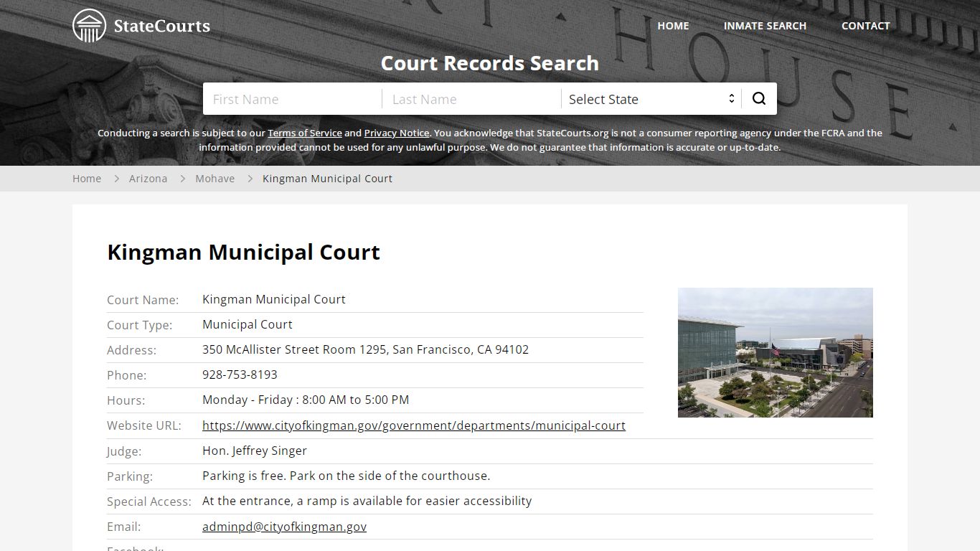The height and width of the screenshot is (551, 980).
Task: Select Kingman Municipal Court breadcrumb text
Action: click(x=327, y=179)
